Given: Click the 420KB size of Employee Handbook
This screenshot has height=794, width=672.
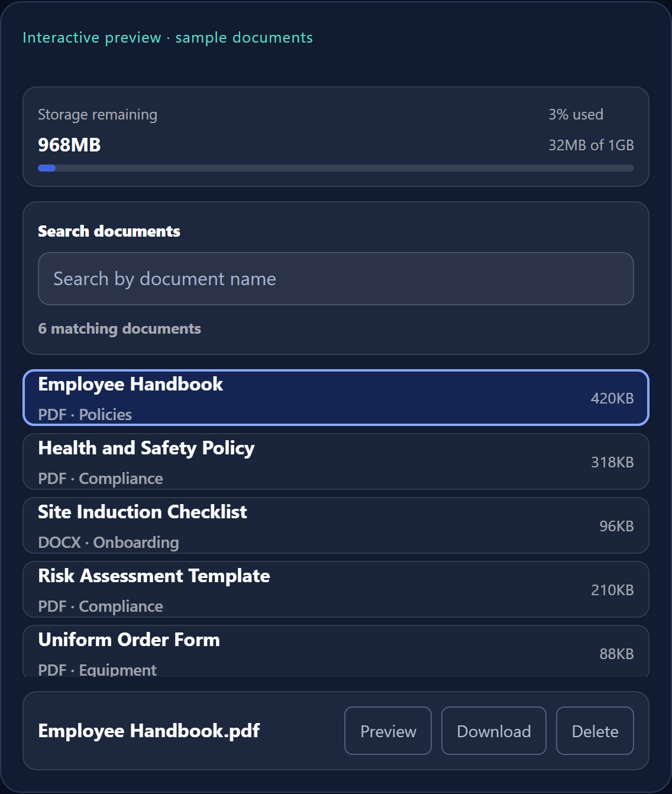Looking at the screenshot, I should coord(612,398).
